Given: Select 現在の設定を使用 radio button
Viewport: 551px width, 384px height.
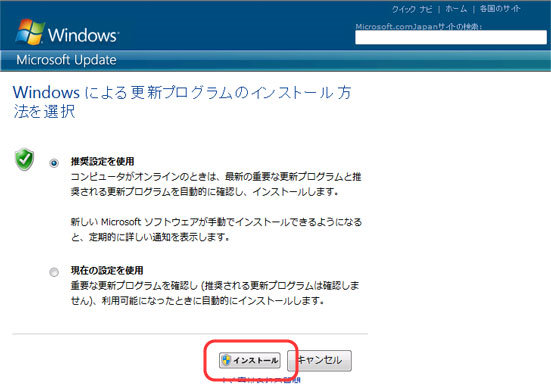Looking at the screenshot, I should tap(54, 272).
